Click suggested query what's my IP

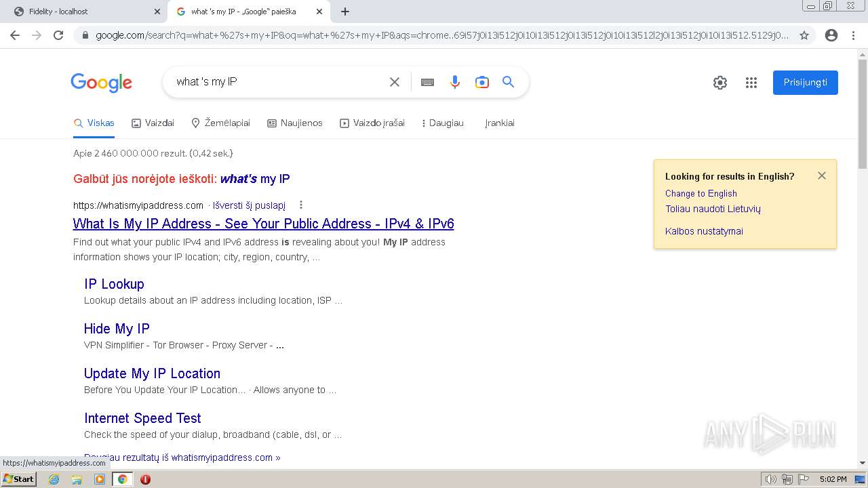point(255,179)
